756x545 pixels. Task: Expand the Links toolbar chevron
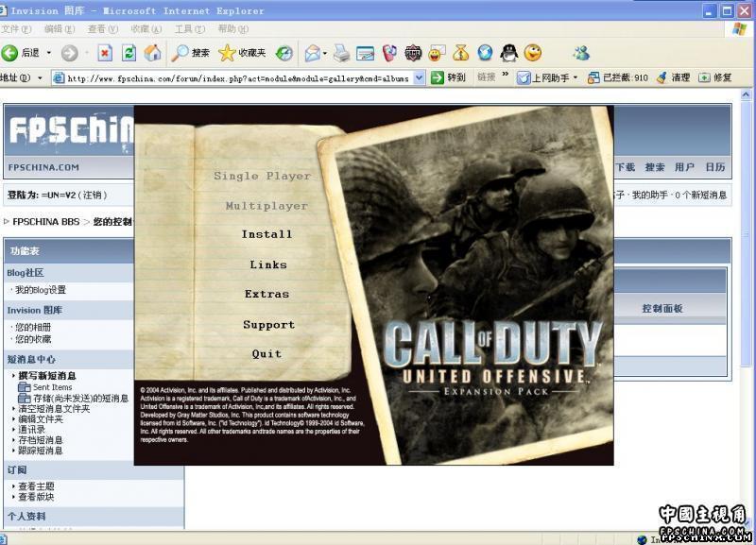click(506, 75)
